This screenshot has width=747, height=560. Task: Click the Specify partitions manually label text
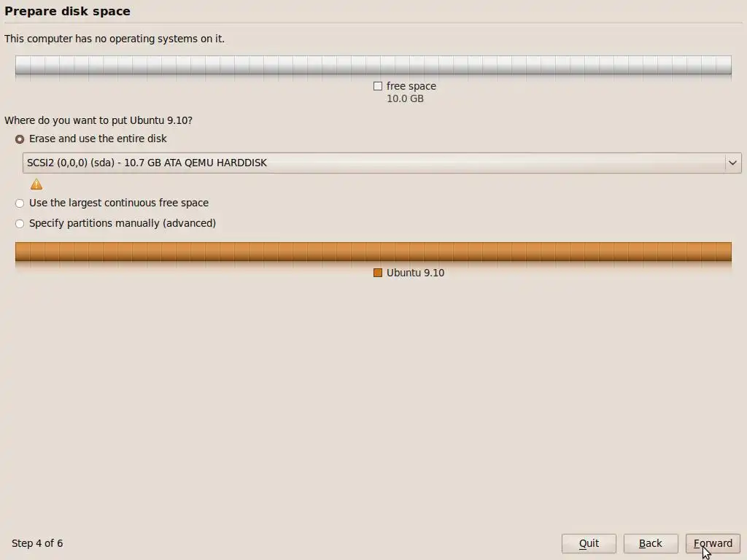tap(123, 223)
